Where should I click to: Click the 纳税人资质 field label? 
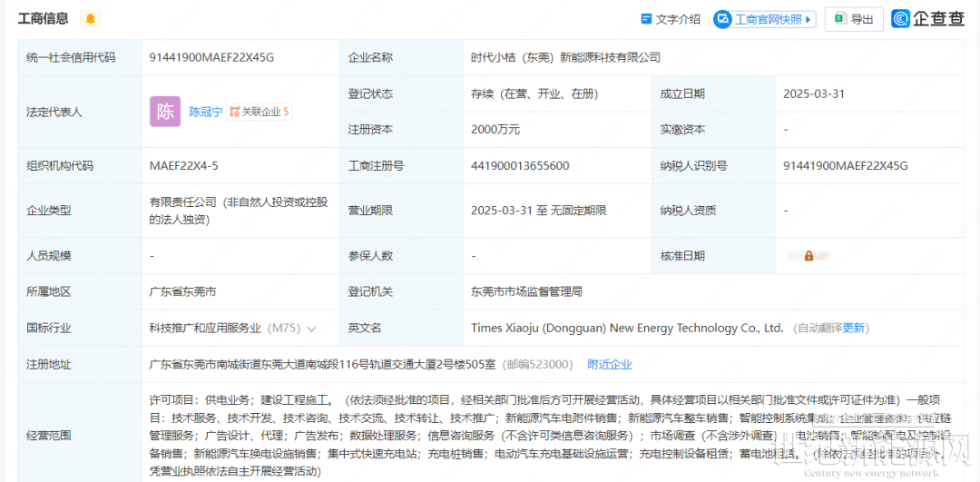pos(688,211)
